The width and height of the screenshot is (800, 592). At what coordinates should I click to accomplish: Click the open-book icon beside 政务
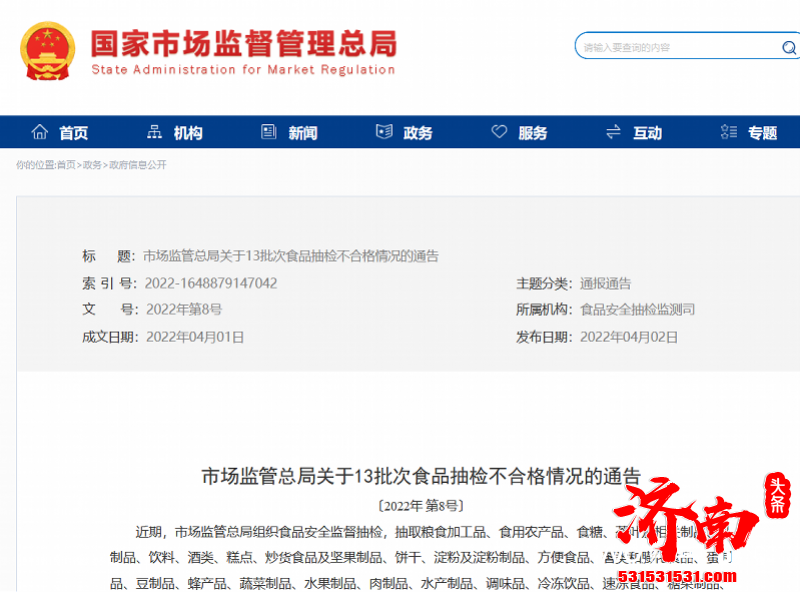[383, 131]
